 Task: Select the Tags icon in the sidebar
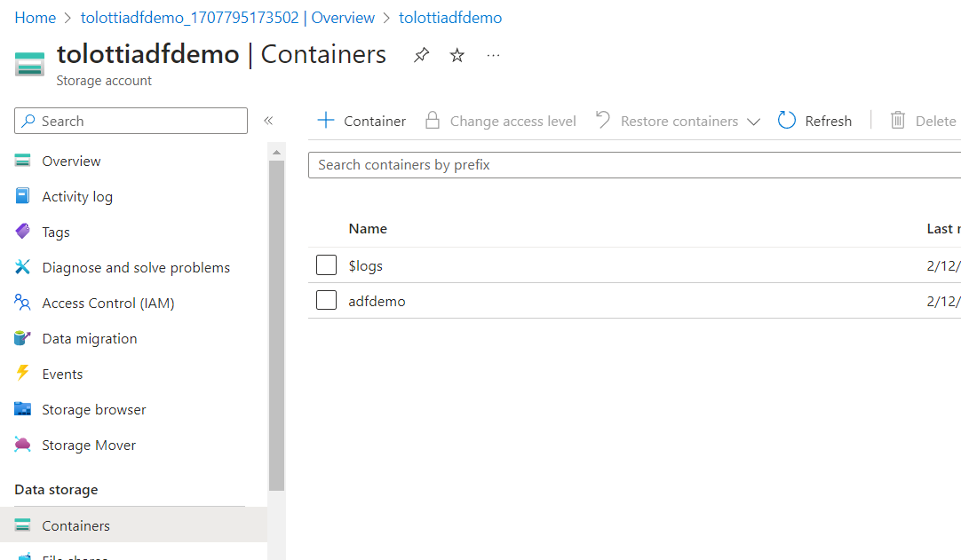[24, 232]
